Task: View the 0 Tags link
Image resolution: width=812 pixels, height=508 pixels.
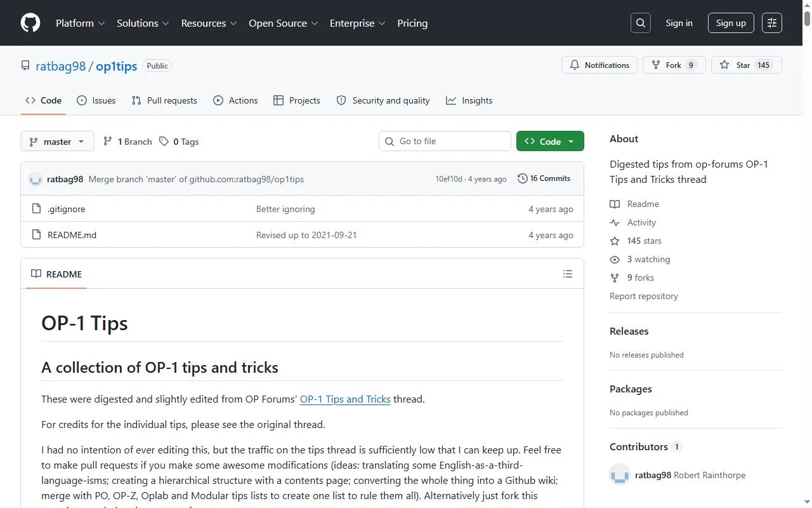Action: coord(179,142)
